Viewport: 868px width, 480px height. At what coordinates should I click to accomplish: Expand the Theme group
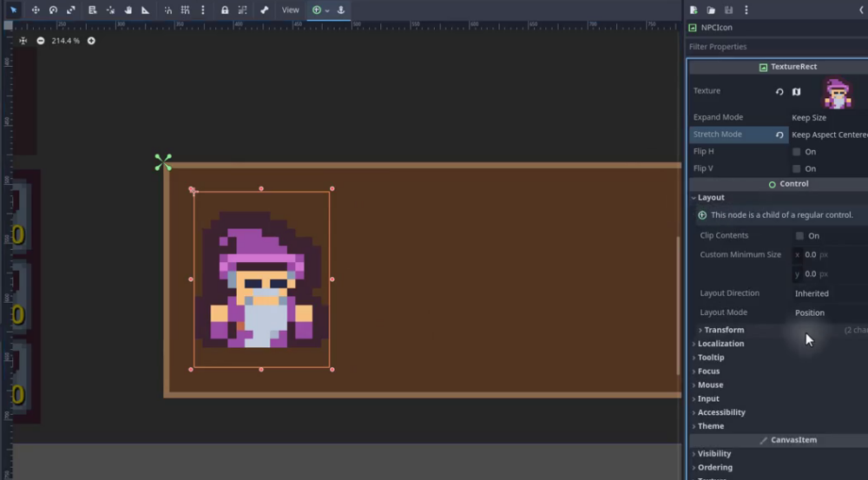[x=711, y=426]
